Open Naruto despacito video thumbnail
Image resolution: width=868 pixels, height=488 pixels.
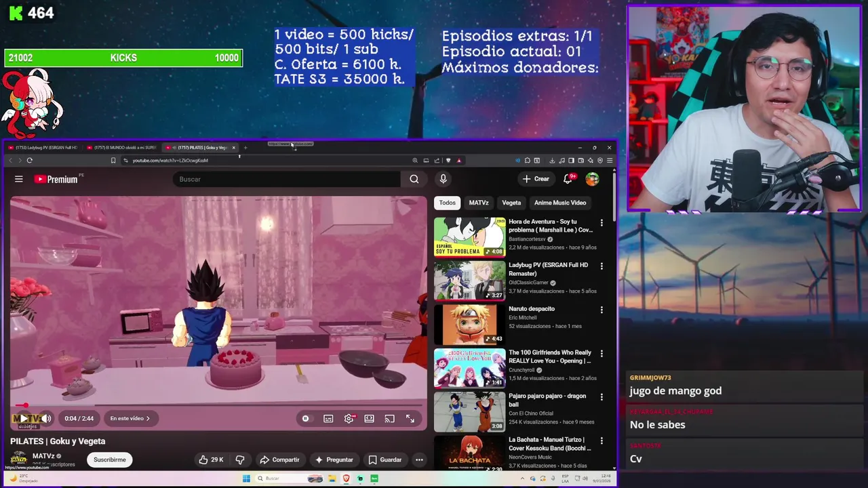pos(469,324)
